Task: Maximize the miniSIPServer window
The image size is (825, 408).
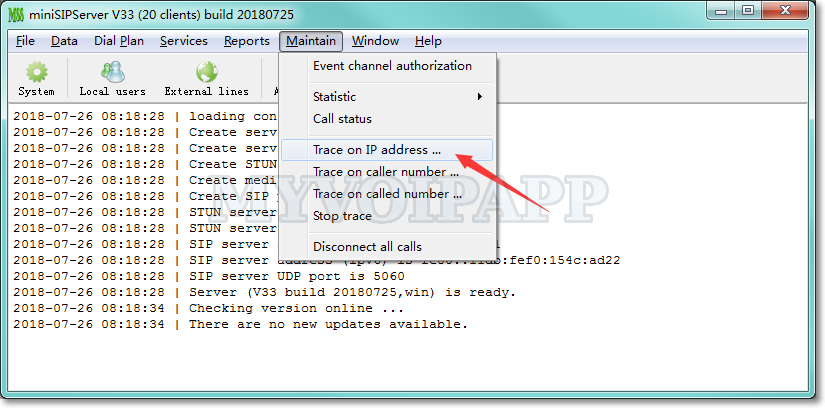Action: (748, 11)
